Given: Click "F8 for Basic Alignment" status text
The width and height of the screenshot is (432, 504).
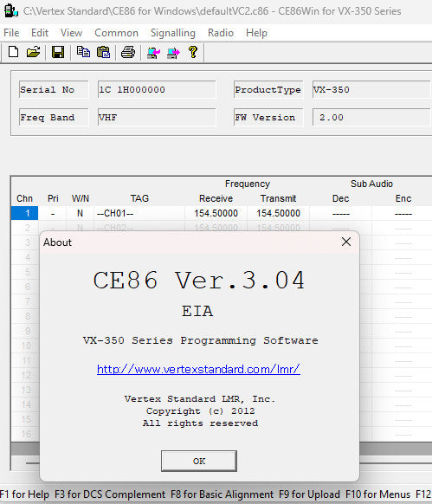Looking at the screenshot, I should click(x=222, y=494).
